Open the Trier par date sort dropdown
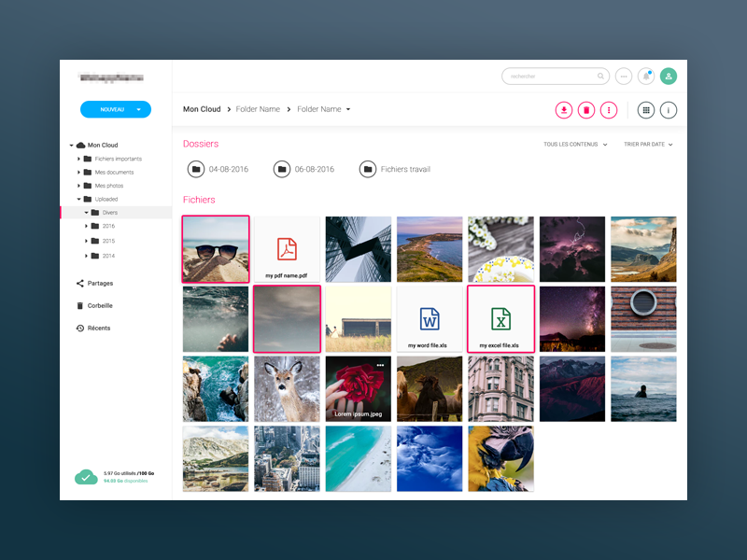 click(x=648, y=145)
